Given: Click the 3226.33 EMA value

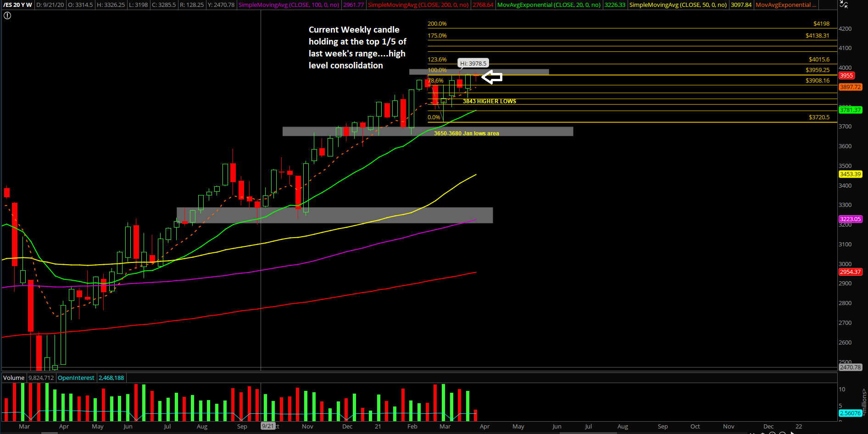Looking at the screenshot, I should point(615,5).
